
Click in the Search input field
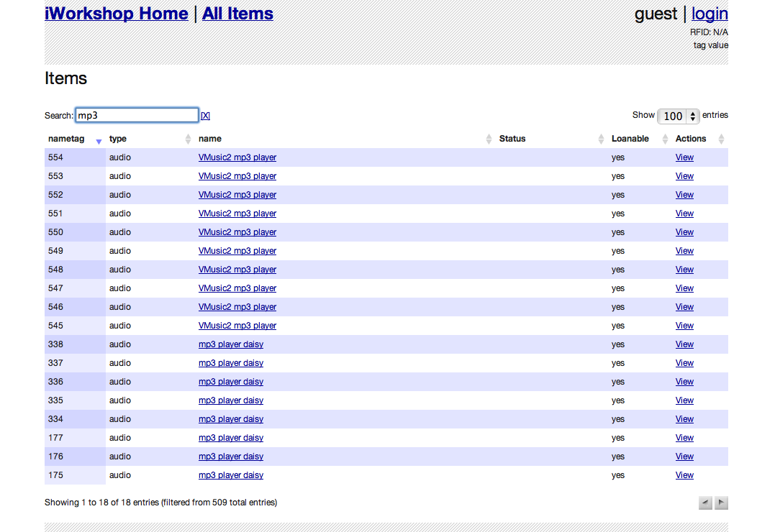point(137,115)
